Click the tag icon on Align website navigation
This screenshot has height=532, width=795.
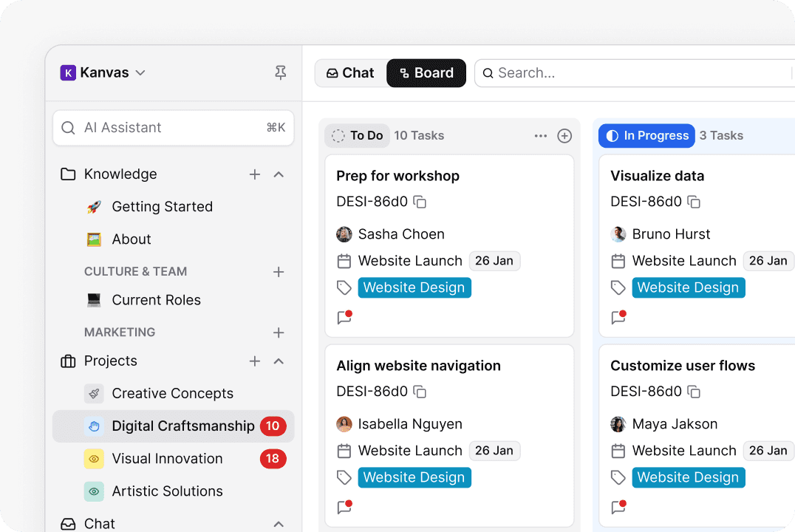(344, 477)
